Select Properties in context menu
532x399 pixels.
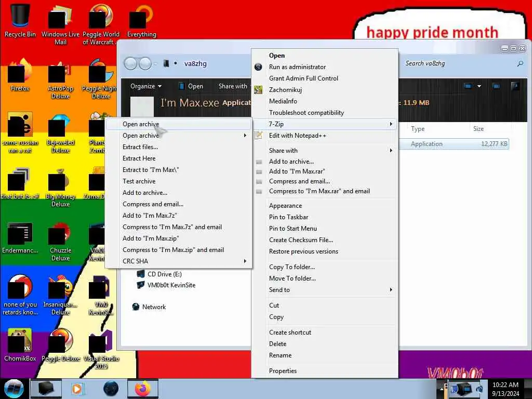283,371
